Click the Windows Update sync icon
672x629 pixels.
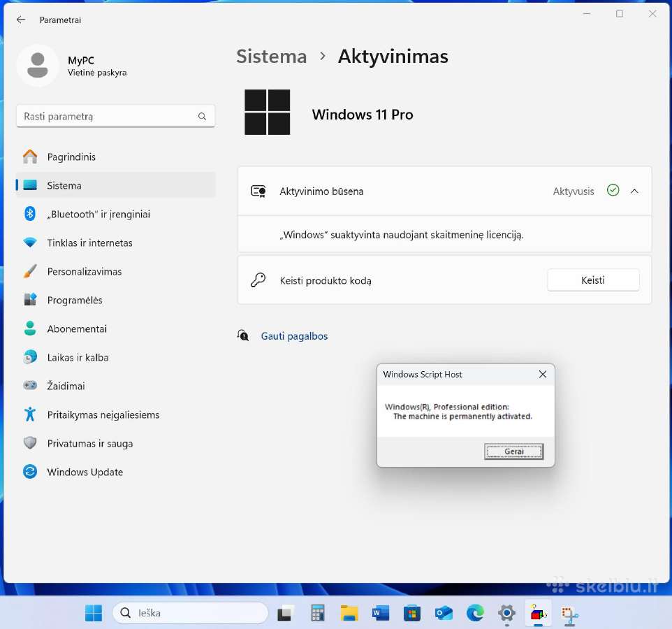click(x=30, y=472)
